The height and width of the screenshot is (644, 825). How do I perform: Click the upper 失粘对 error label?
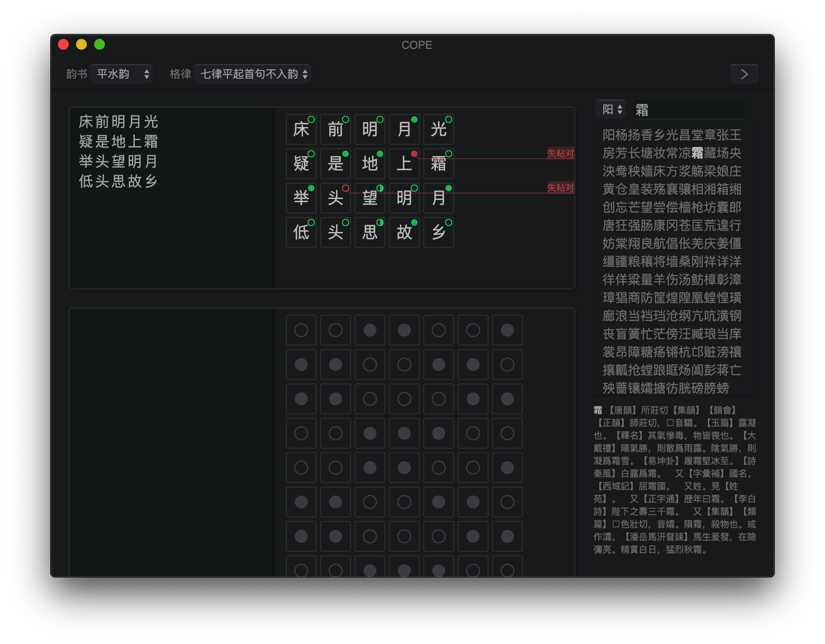[560, 153]
